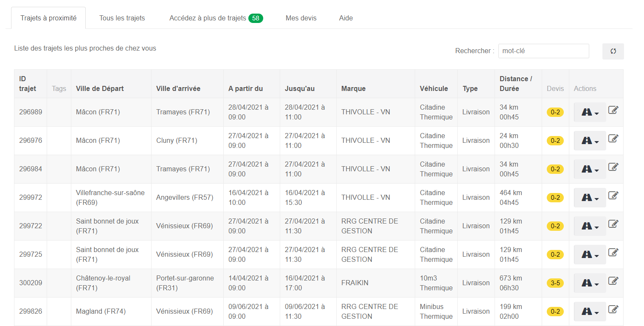644x326 pixels.
Task: Click the 0-2 devis badge for trip 299826
Action: 555,312
